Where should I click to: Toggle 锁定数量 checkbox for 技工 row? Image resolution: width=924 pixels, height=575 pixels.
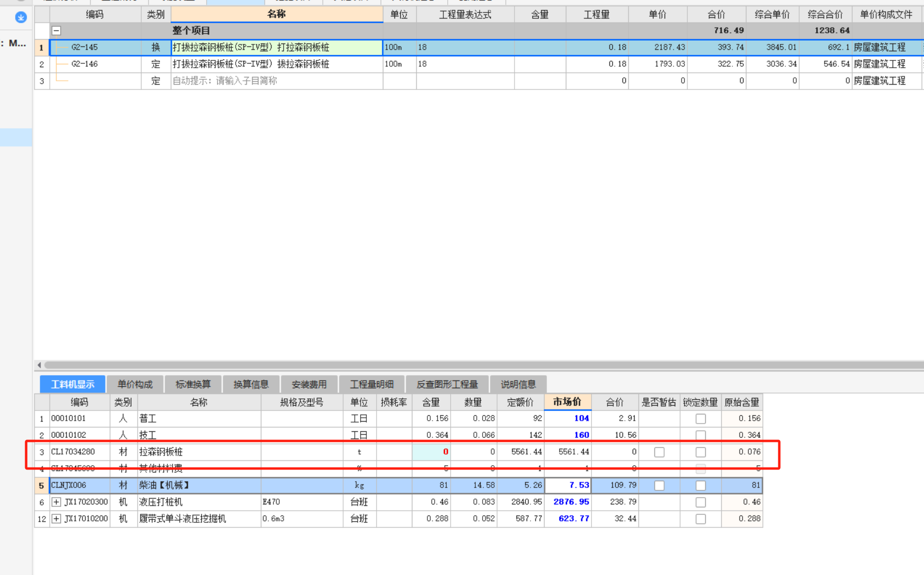coord(700,435)
